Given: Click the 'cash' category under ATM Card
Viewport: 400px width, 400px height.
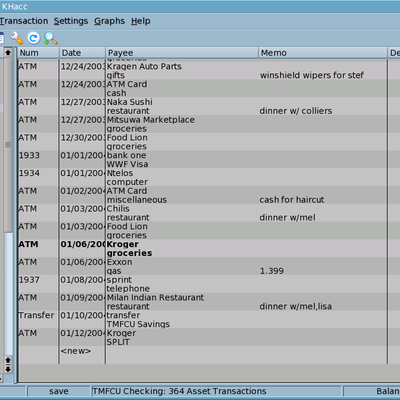Looking at the screenshot, I should [116, 93].
